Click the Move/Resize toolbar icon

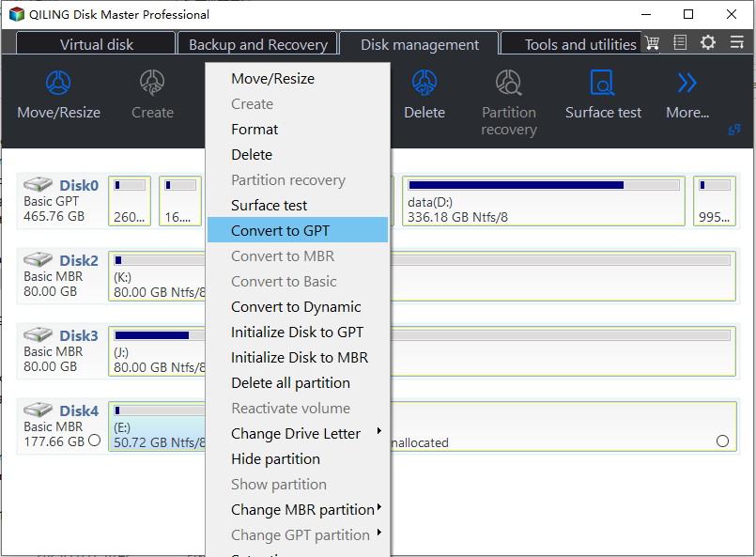pos(58,83)
